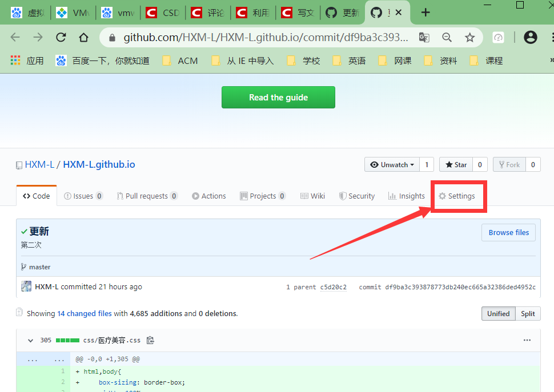
Task: Collapse the css/医疗美容.css diff
Action: click(x=30, y=341)
